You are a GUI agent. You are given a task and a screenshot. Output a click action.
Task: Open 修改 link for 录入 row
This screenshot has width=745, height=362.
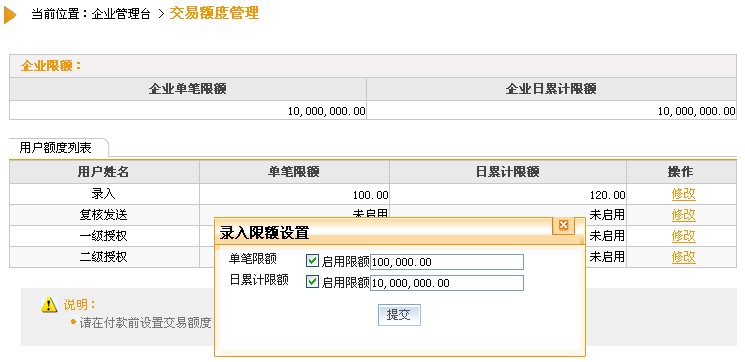pos(683,194)
